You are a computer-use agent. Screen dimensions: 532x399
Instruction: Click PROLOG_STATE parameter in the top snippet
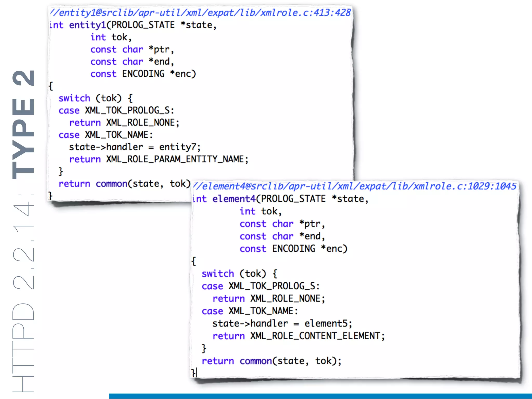click(143, 25)
